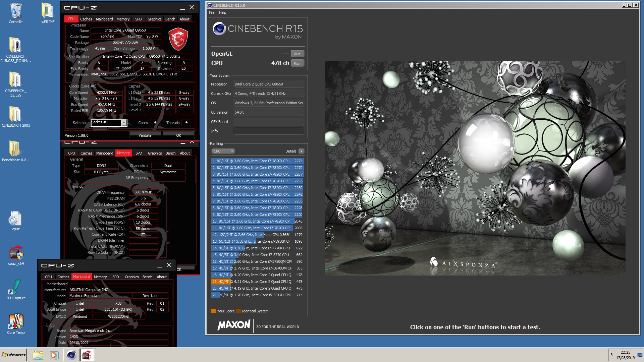Select Memory tab in bottom CPU-Z window

[x=100, y=277]
